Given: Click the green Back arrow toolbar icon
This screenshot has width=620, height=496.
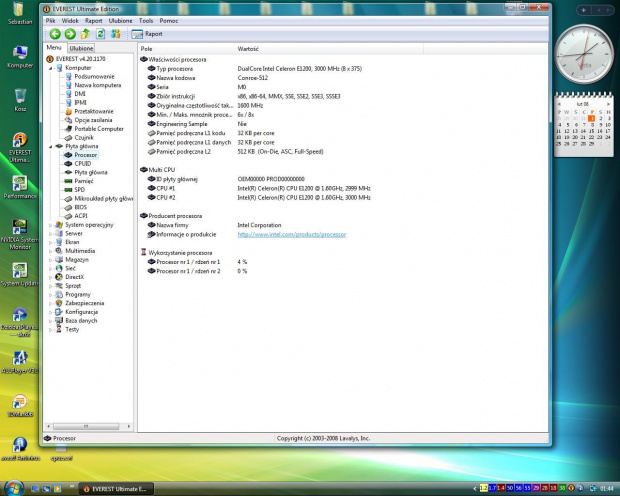Looking at the screenshot, I should (55, 34).
